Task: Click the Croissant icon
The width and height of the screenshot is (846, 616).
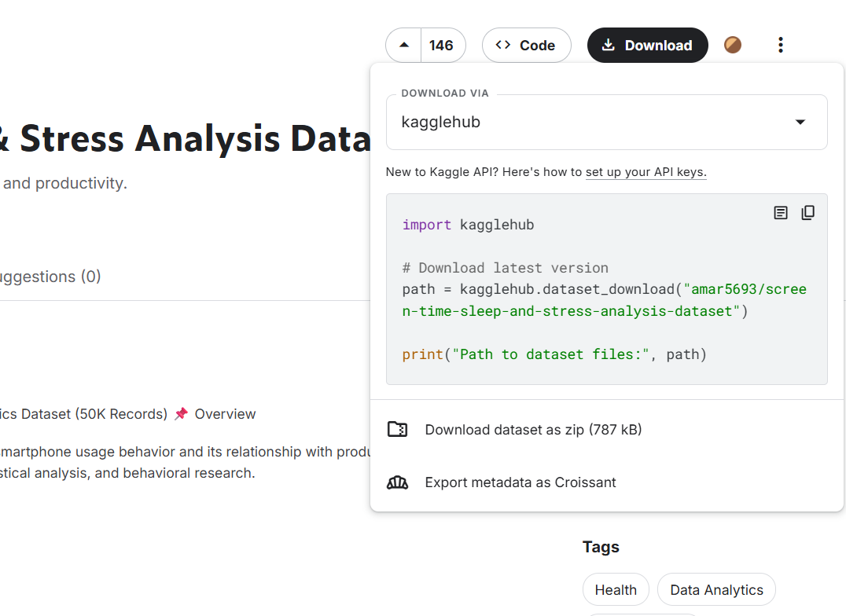Action: (x=398, y=482)
